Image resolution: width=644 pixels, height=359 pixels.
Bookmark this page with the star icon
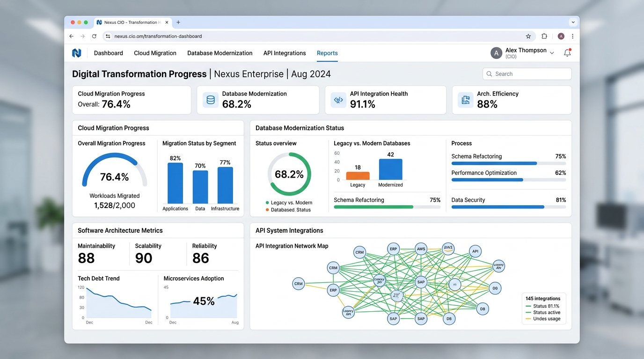(x=528, y=36)
